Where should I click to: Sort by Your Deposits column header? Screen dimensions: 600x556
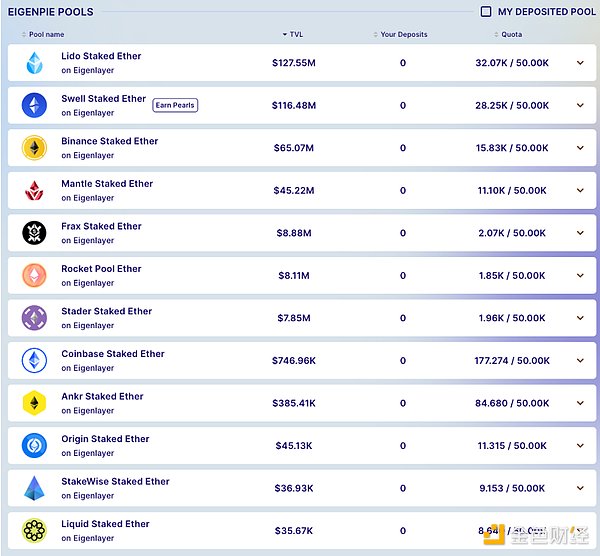click(x=403, y=35)
